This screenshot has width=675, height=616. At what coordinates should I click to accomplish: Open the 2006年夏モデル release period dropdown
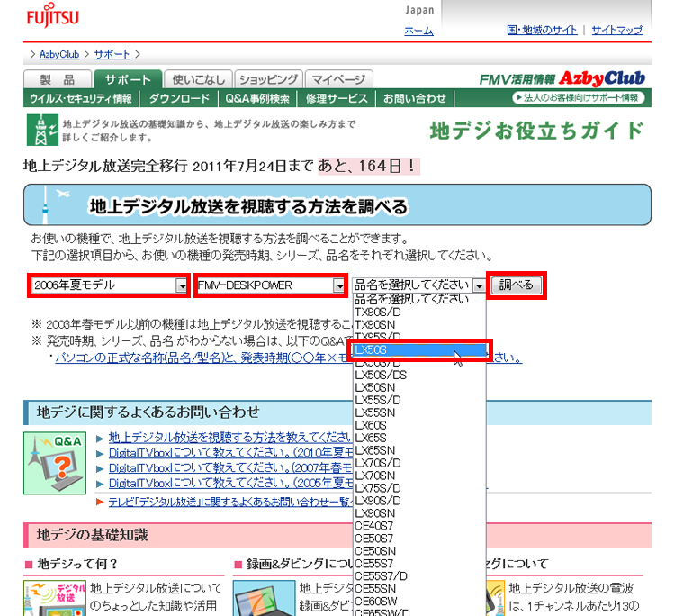pyautogui.click(x=110, y=285)
